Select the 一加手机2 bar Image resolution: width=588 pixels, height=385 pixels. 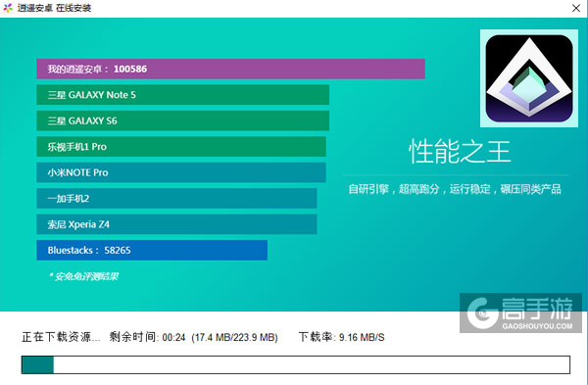pos(176,198)
